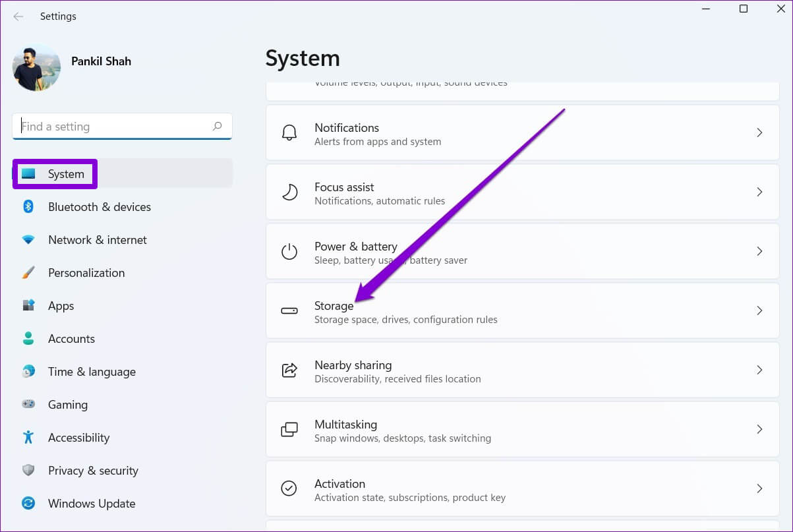Expand Power & battery chevron

point(759,251)
